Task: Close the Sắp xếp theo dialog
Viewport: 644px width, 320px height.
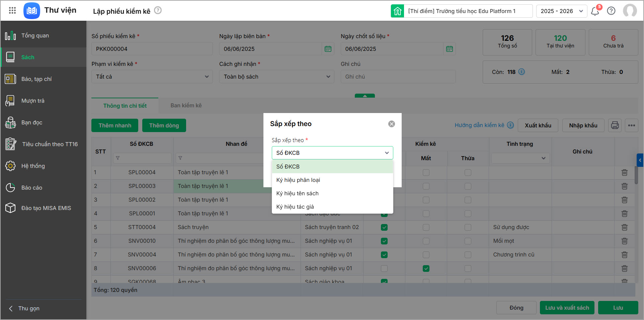Action: 391,124
